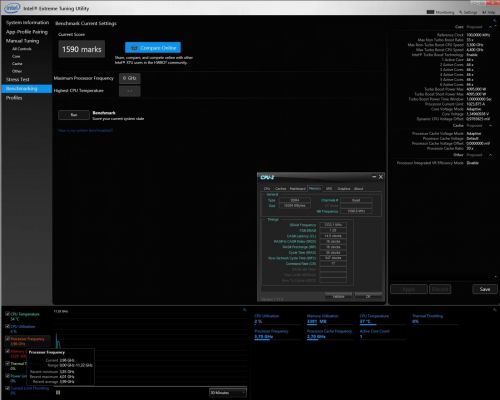Select Core under Manual Tuning

coord(16,56)
